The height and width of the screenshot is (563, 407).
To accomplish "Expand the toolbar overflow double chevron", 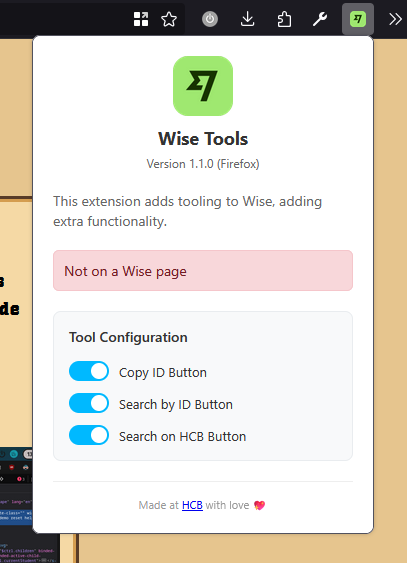I will point(395,19).
